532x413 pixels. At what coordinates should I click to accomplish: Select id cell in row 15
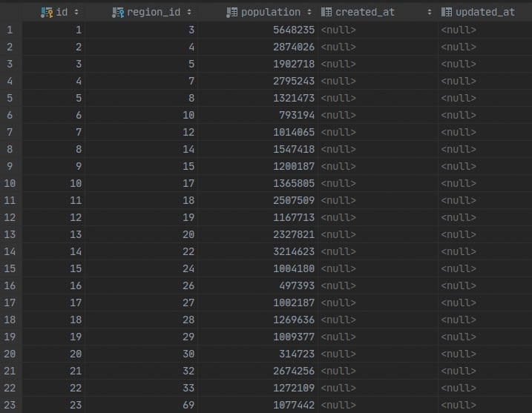pyautogui.click(x=53, y=268)
